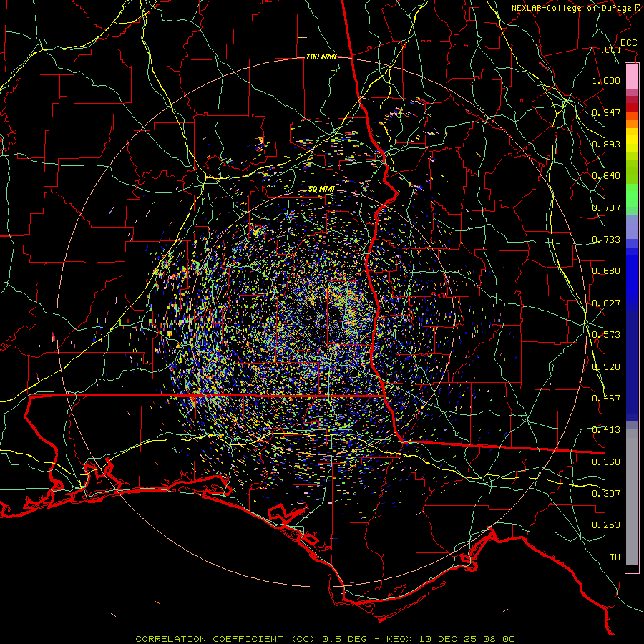Click the 0.840 scale label
This screenshot has height=644, width=644.
click(x=606, y=176)
